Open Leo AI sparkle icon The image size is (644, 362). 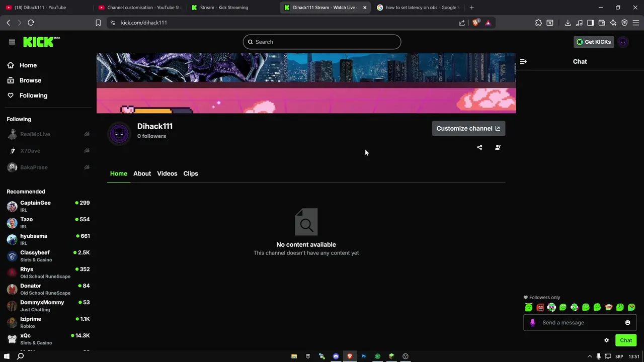(613, 23)
